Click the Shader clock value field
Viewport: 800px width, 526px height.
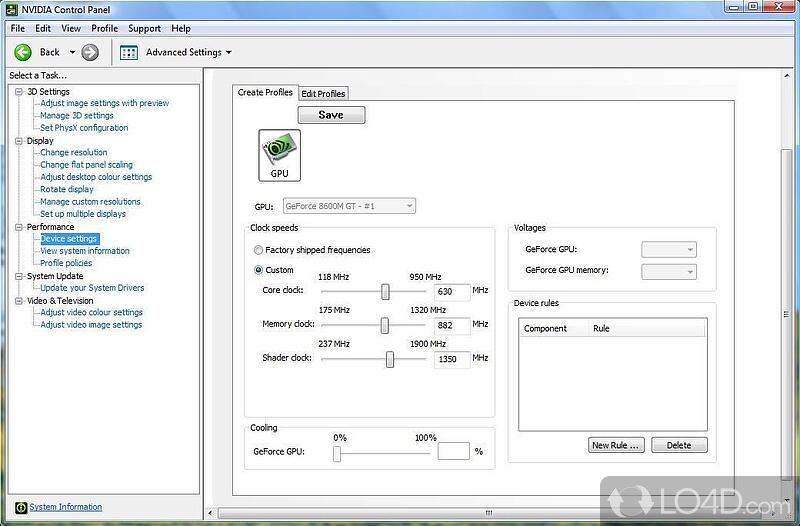[451, 359]
